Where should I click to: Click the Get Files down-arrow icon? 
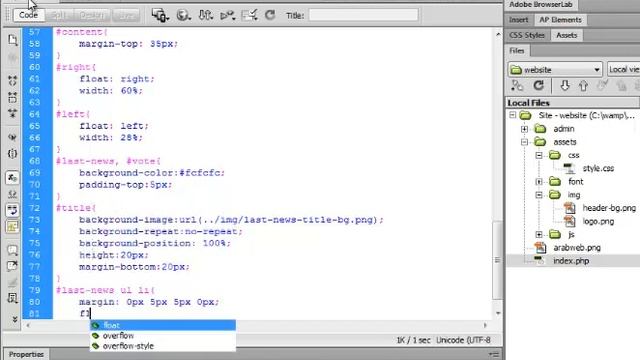click(x=564, y=86)
